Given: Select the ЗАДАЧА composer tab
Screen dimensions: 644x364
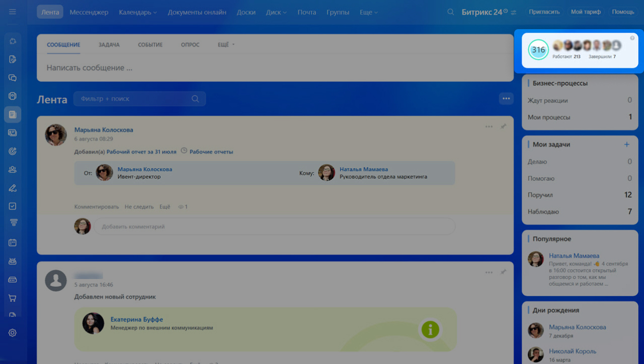Looking at the screenshot, I should tap(109, 45).
